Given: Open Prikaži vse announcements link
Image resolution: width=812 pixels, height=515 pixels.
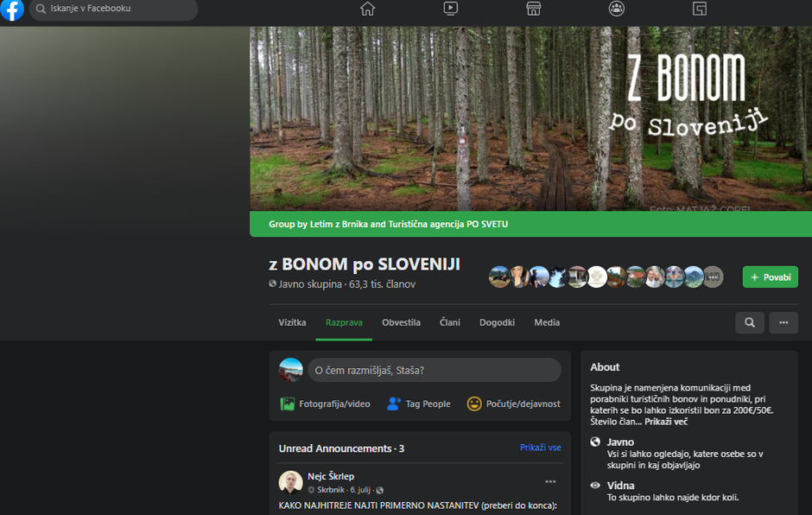Looking at the screenshot, I should pyautogui.click(x=541, y=448).
